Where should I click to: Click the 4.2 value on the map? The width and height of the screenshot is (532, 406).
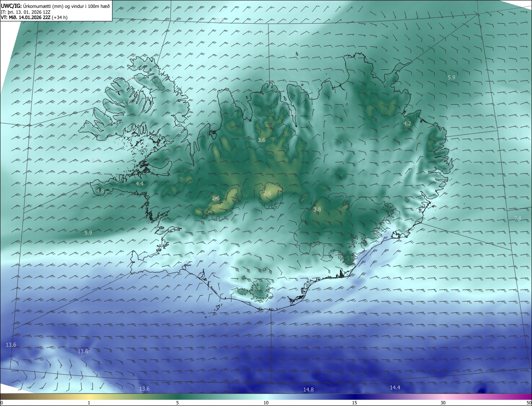pos(407,124)
